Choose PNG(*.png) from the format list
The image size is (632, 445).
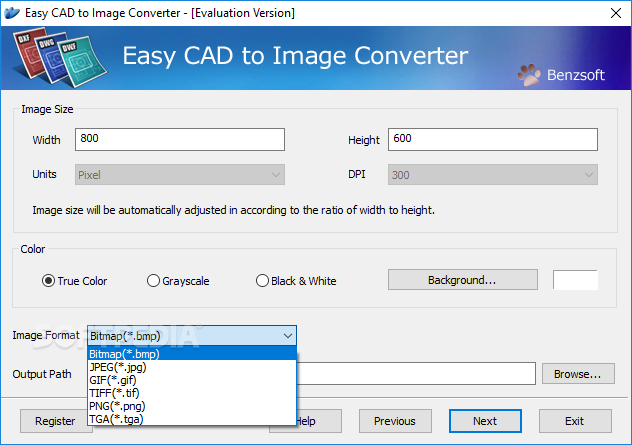192,406
